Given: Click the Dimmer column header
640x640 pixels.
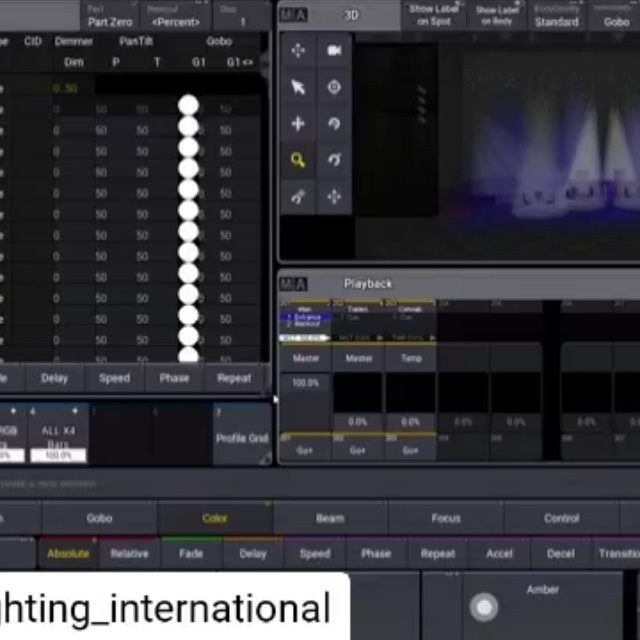Looking at the screenshot, I should [73, 41].
